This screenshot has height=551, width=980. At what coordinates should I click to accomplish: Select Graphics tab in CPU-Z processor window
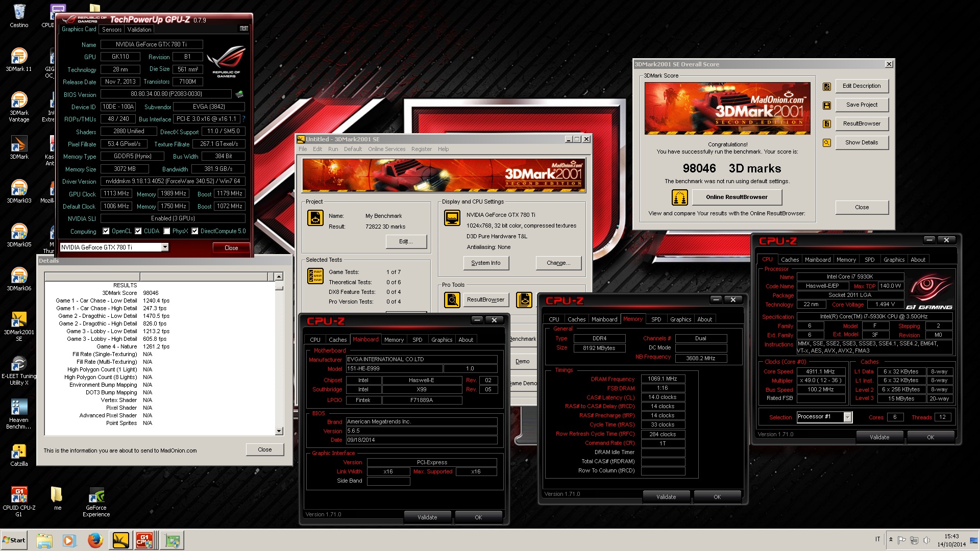point(894,260)
